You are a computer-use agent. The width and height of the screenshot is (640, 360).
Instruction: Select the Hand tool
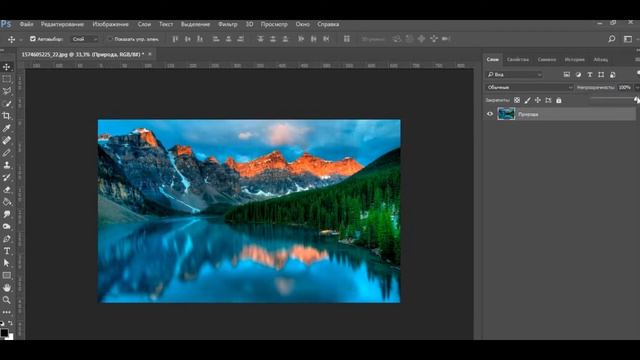(x=7, y=288)
